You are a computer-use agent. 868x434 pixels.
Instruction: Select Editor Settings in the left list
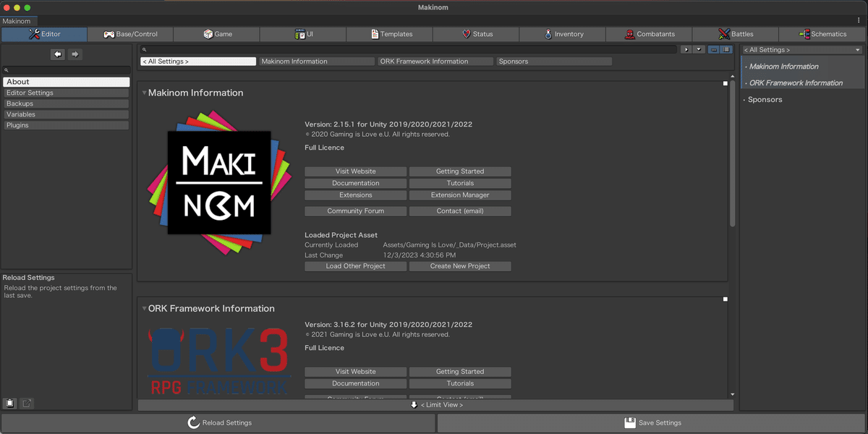[67, 93]
